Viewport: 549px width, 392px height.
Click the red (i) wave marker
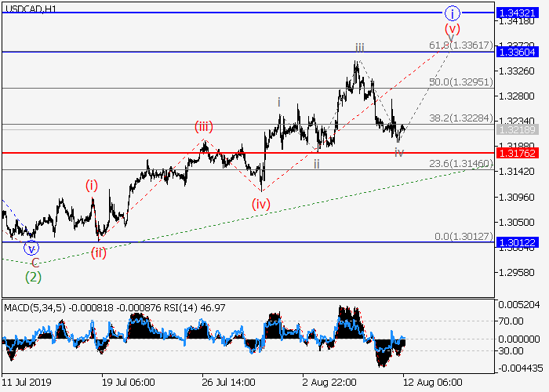(92, 186)
